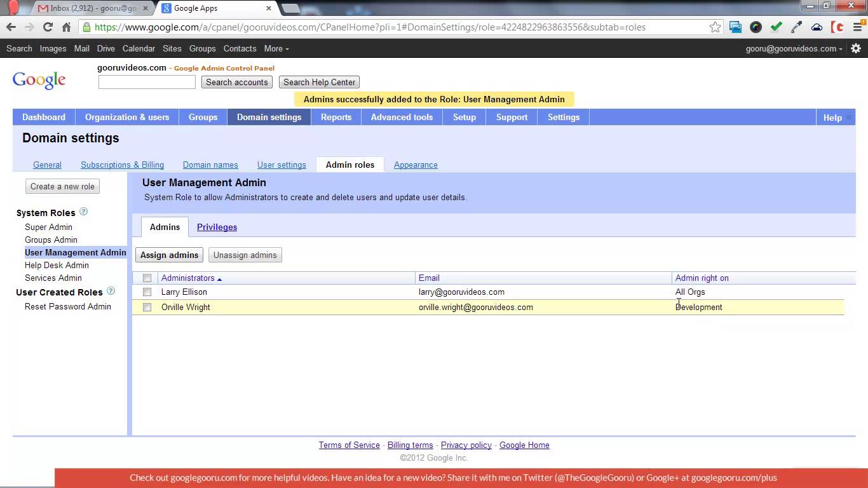This screenshot has height=488, width=868.
Task: Switch to the Privileges tab
Action: pyautogui.click(x=217, y=227)
